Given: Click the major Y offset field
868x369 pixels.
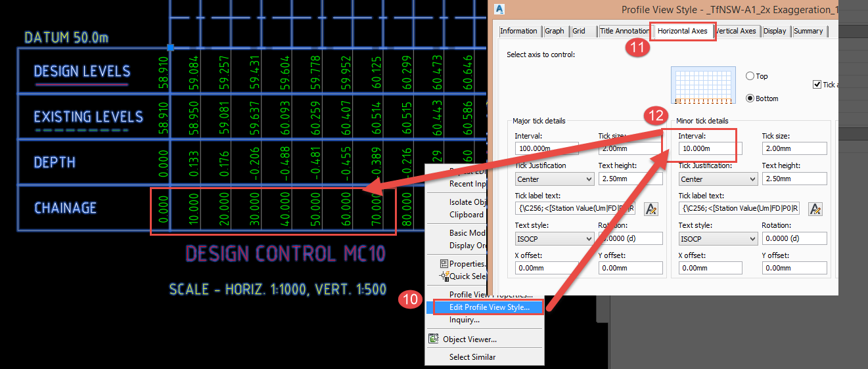Looking at the screenshot, I should click(x=629, y=268).
